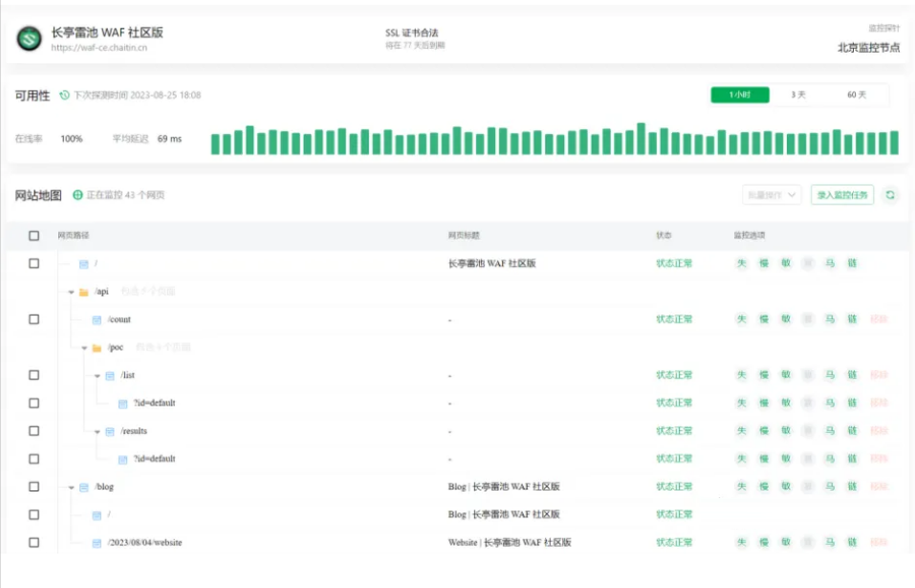Click the tallest bar in the latency chart
915x588 pixels.
click(x=642, y=139)
